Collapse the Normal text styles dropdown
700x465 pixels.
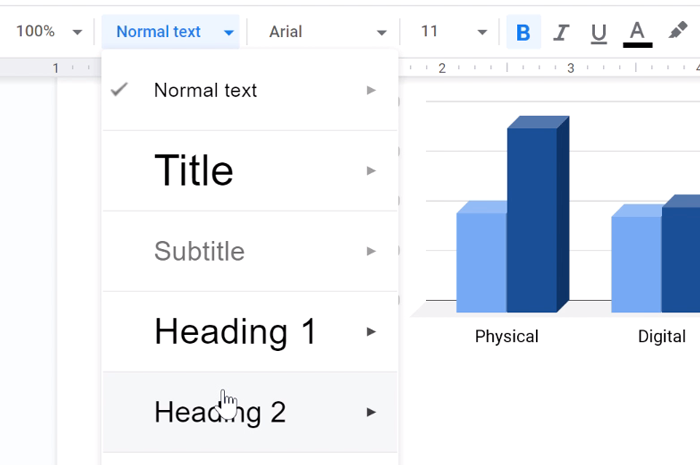pos(174,32)
